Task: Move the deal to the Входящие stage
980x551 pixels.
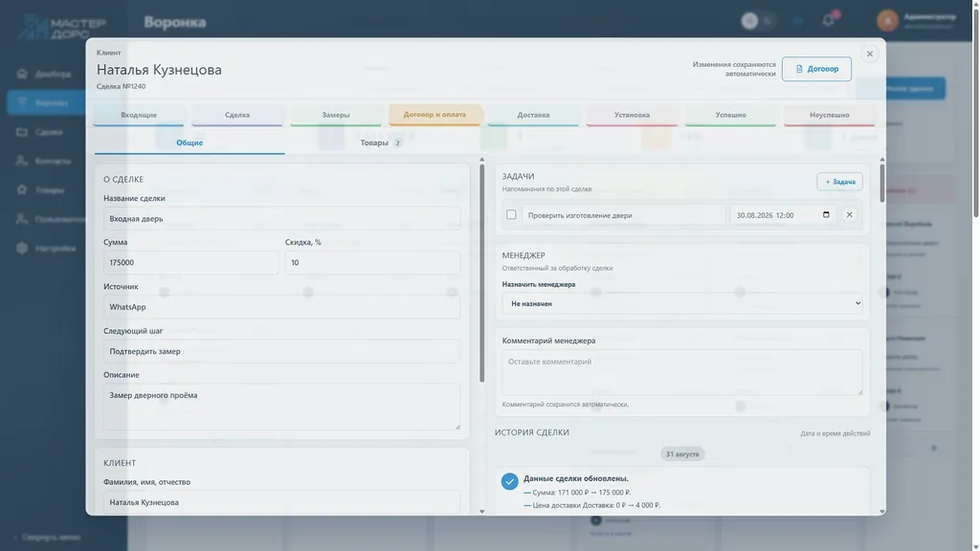Action: point(139,115)
